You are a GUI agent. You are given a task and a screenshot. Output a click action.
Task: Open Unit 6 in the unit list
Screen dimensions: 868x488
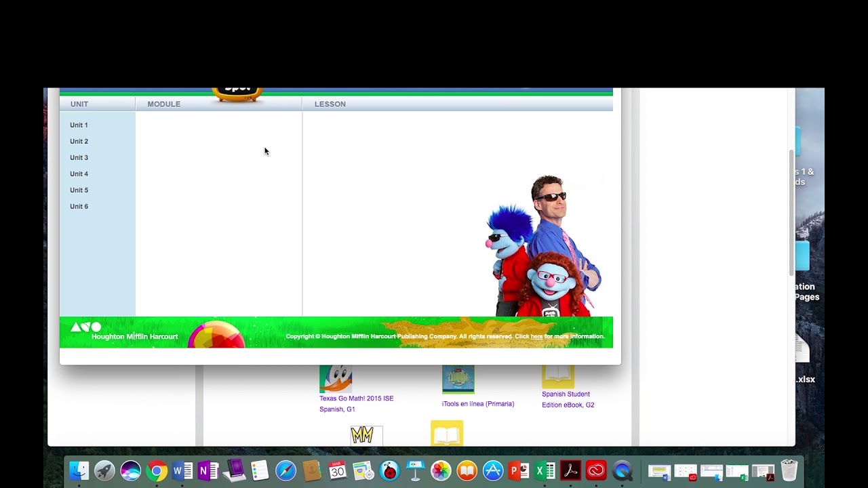point(79,206)
